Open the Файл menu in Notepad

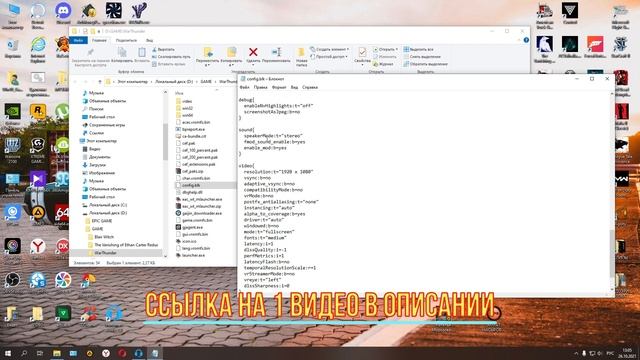pyautogui.click(x=244, y=87)
